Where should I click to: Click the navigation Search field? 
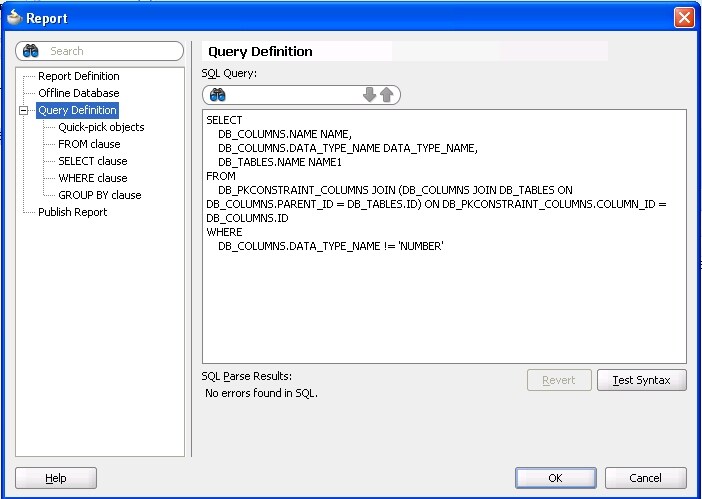pyautogui.click(x=99, y=51)
